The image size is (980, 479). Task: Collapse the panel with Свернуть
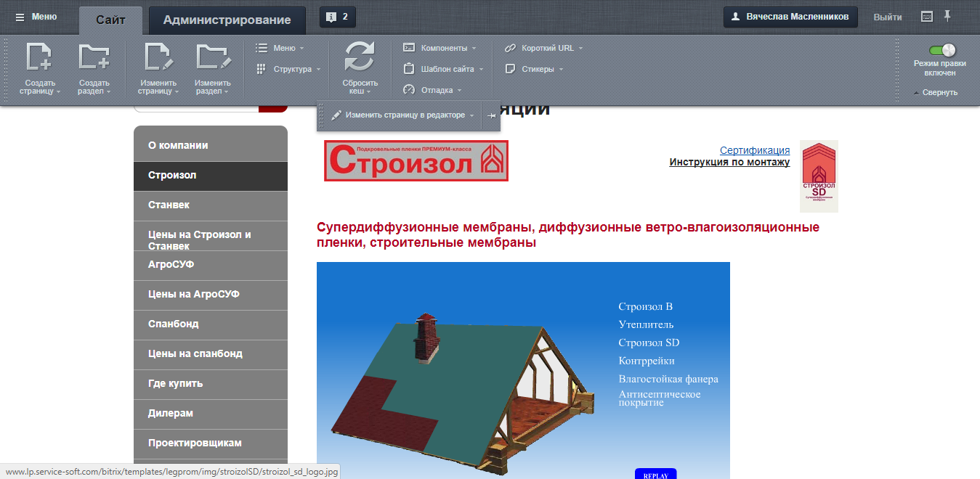pos(936,92)
